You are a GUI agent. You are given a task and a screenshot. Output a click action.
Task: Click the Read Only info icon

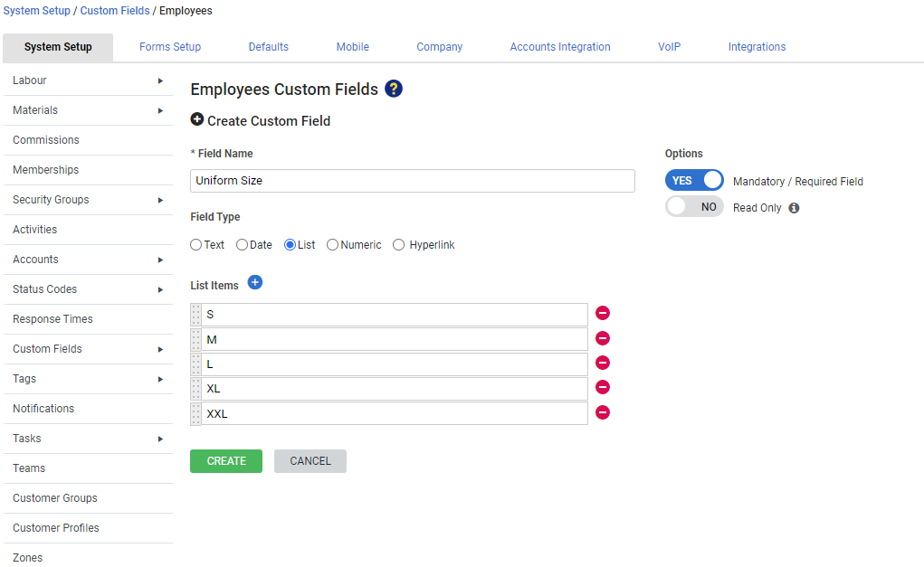(794, 208)
